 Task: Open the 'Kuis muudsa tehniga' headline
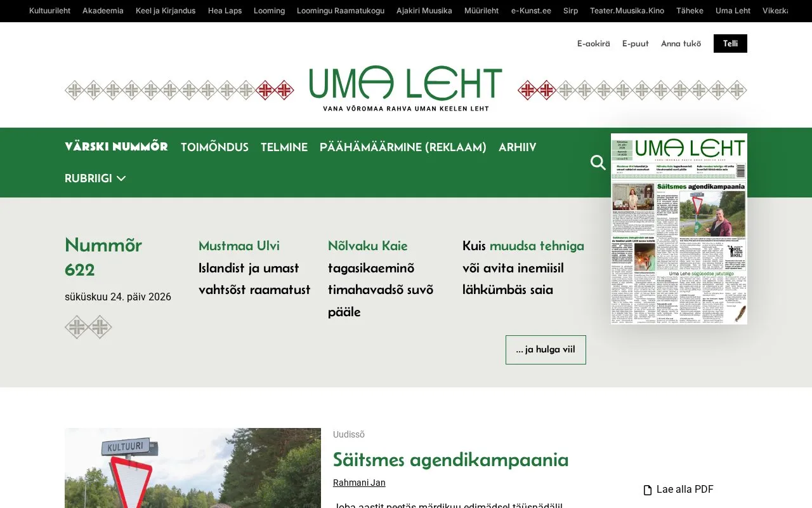(523, 267)
